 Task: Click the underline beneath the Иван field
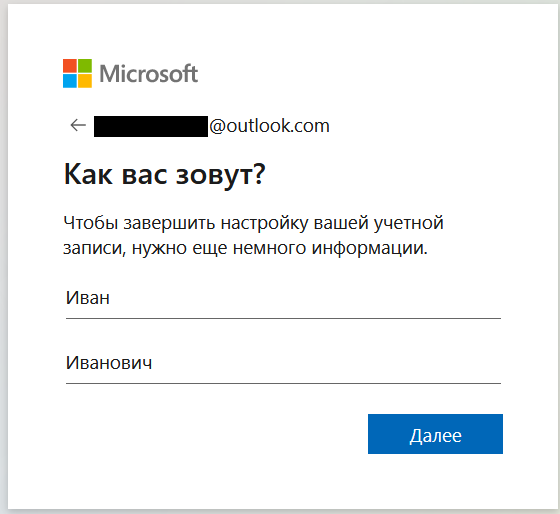[x=283, y=318]
